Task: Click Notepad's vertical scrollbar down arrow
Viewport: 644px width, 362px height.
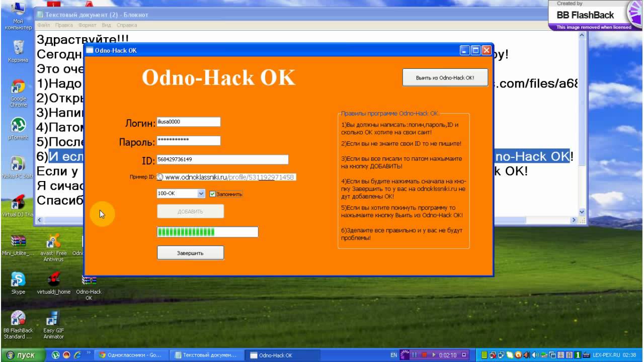Action: (x=582, y=212)
